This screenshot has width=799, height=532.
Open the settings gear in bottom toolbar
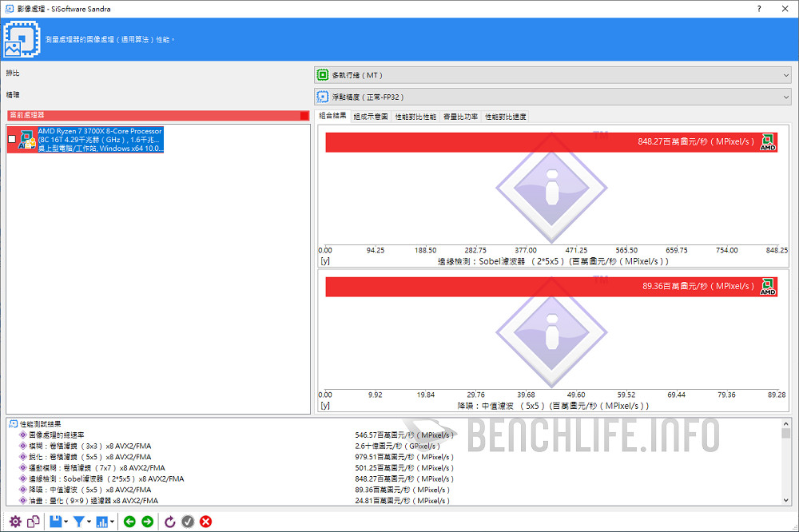click(14, 522)
